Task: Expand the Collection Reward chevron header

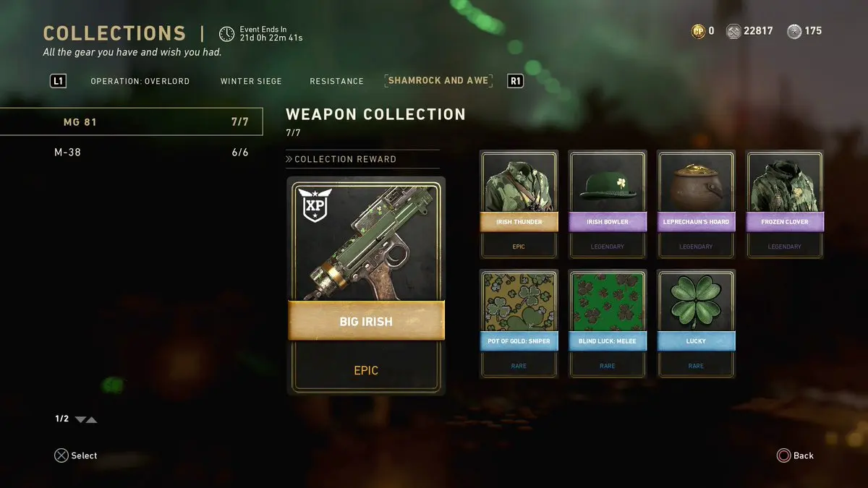Action: point(341,159)
